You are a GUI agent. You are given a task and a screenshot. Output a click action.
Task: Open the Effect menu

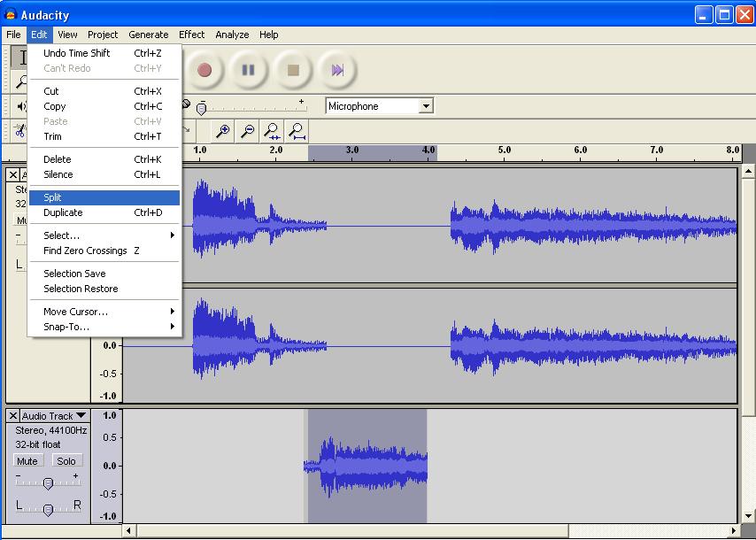(x=191, y=35)
